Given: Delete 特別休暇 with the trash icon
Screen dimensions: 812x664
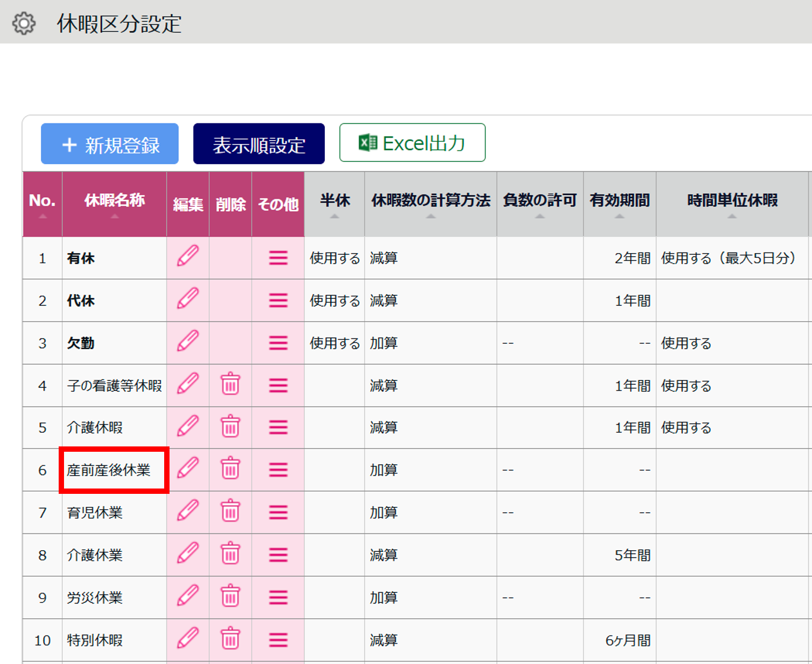Looking at the screenshot, I should [230, 639].
